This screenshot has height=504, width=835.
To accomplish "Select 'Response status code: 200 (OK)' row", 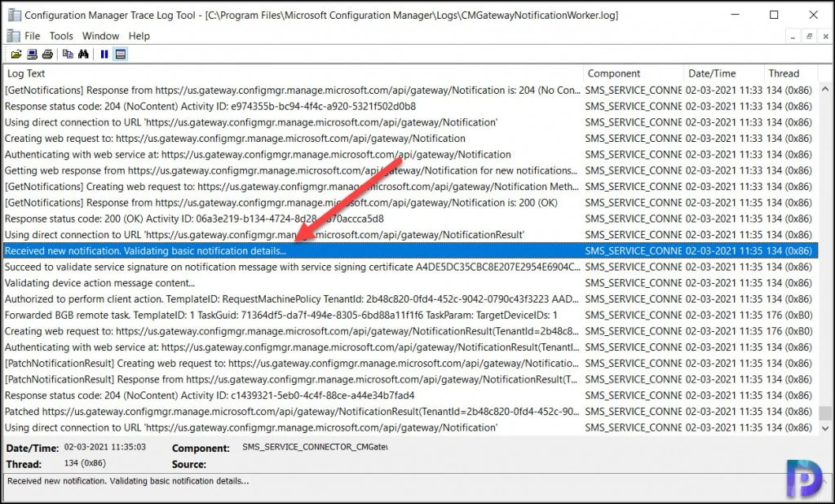I will pyautogui.click(x=411, y=219).
